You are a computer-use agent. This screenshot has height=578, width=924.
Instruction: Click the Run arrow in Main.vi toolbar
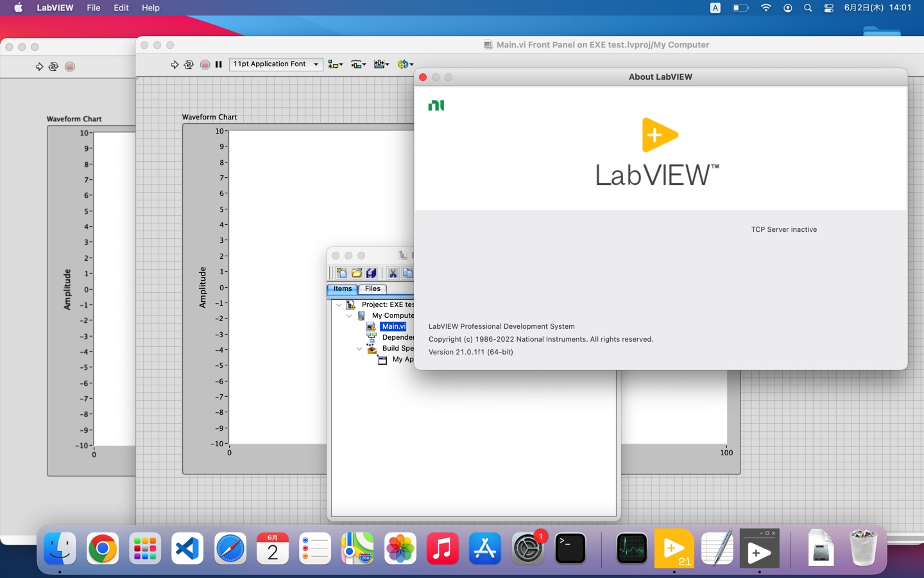[175, 64]
